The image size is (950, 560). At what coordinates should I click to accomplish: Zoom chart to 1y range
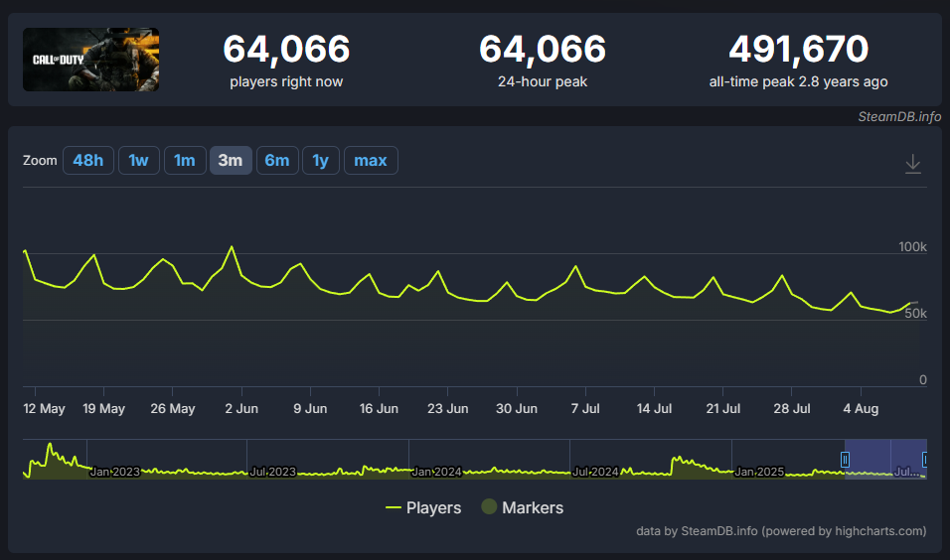pyautogui.click(x=321, y=161)
